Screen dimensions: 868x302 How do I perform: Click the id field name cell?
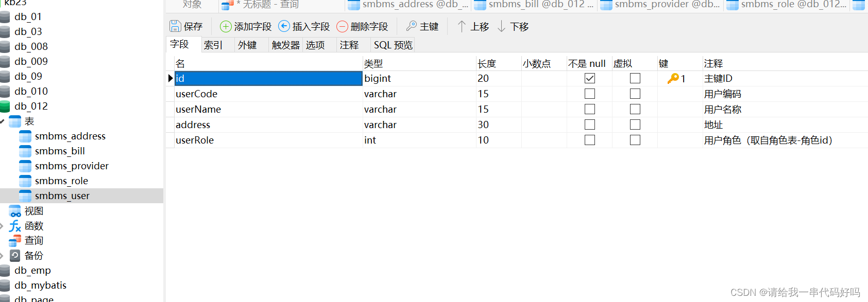[268, 78]
